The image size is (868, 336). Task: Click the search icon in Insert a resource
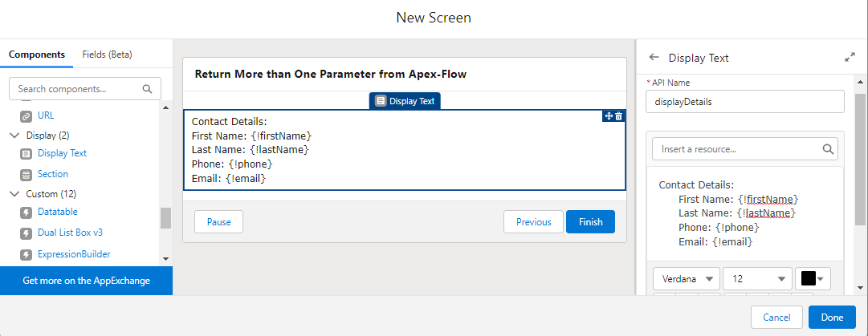[828, 149]
